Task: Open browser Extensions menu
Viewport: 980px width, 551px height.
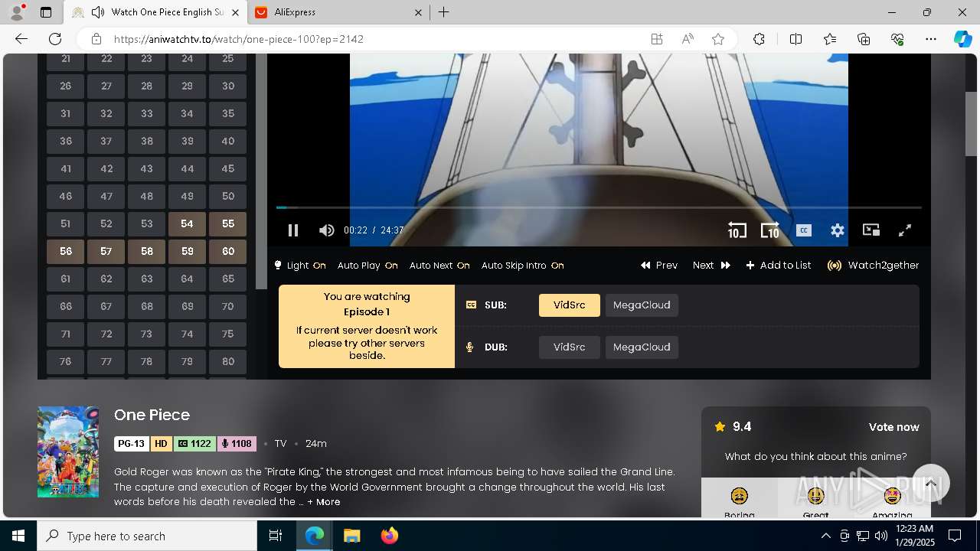Action: [759, 39]
